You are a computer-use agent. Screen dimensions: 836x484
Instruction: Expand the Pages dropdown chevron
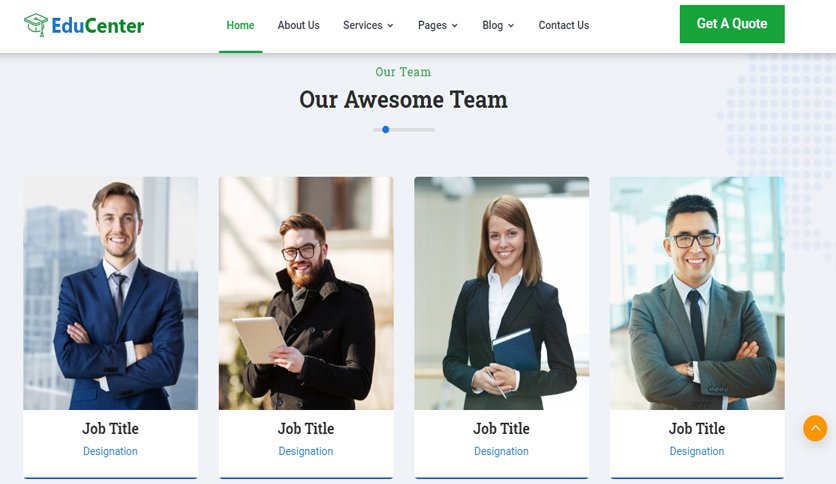(454, 26)
